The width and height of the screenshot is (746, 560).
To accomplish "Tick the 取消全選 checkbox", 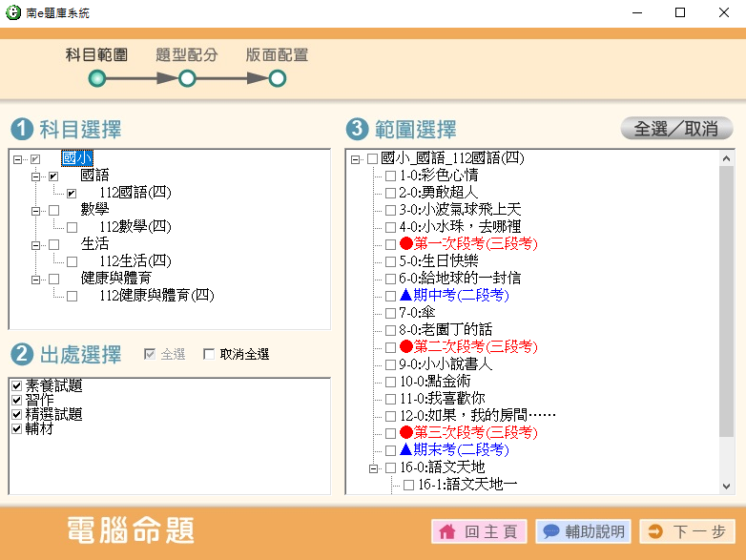I will pyautogui.click(x=208, y=354).
